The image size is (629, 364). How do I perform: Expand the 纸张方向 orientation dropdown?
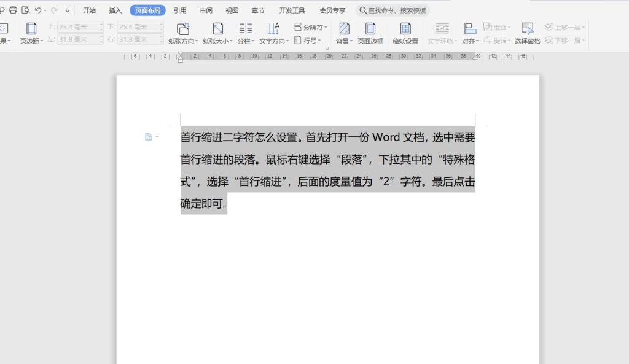pos(183,33)
